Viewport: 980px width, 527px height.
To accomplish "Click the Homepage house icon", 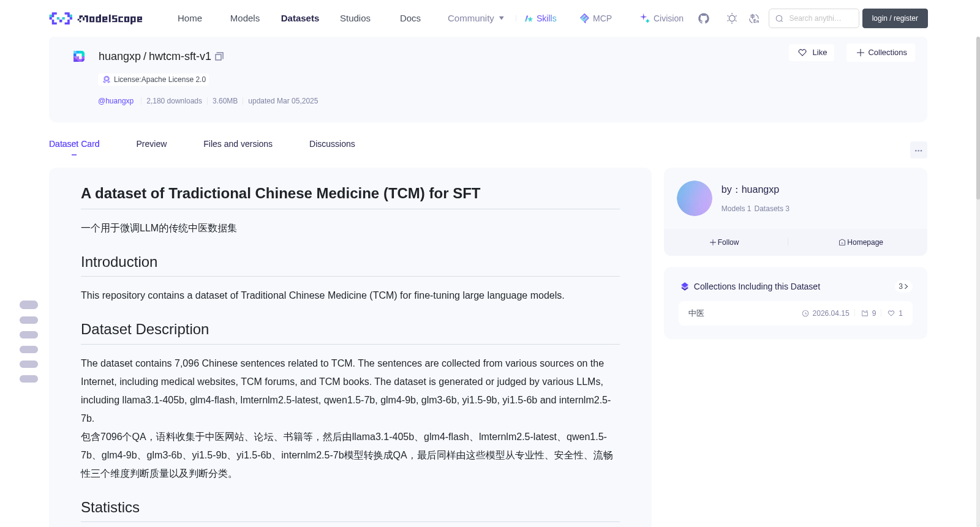I will 842,242.
